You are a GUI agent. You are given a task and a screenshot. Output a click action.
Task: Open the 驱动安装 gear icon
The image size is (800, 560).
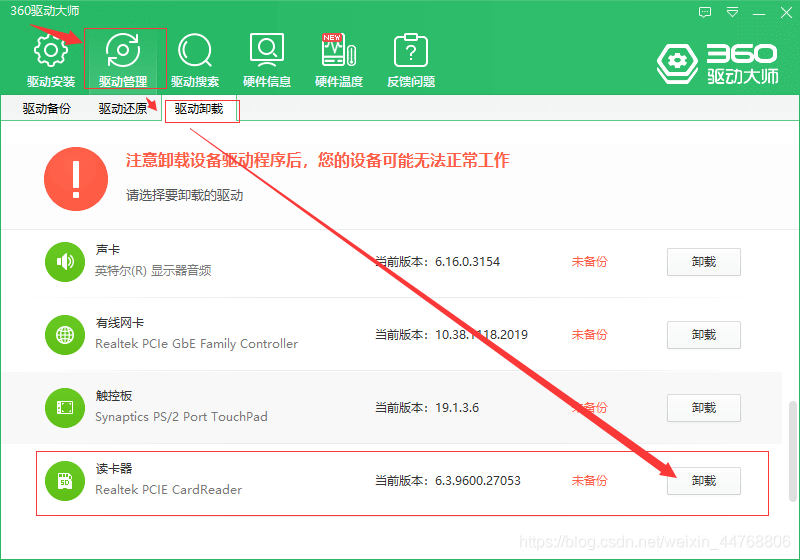[51, 50]
